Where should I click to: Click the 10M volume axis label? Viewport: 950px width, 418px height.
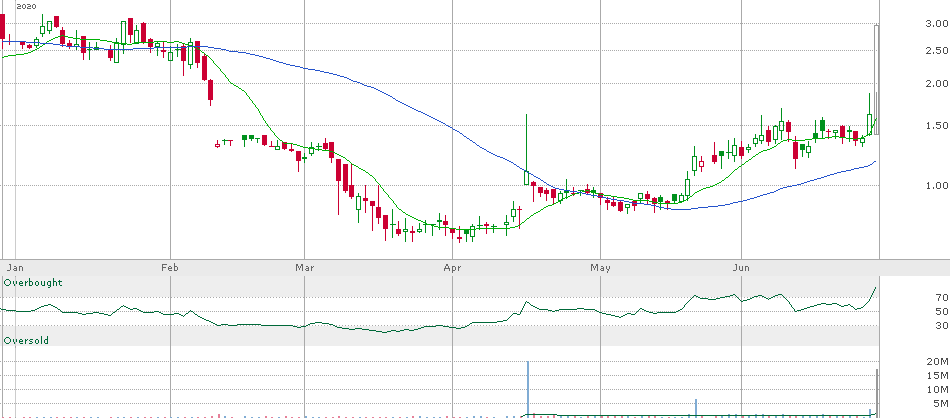tap(940, 390)
